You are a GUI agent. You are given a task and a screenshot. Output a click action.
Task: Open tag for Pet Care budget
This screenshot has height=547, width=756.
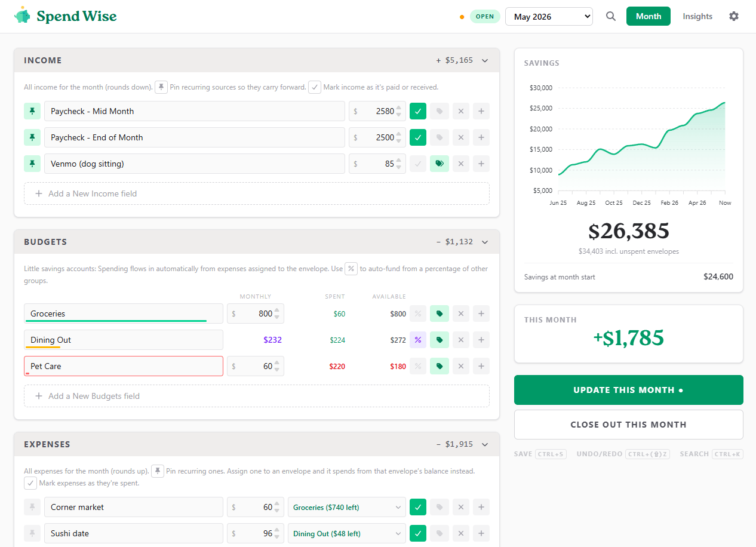point(440,366)
